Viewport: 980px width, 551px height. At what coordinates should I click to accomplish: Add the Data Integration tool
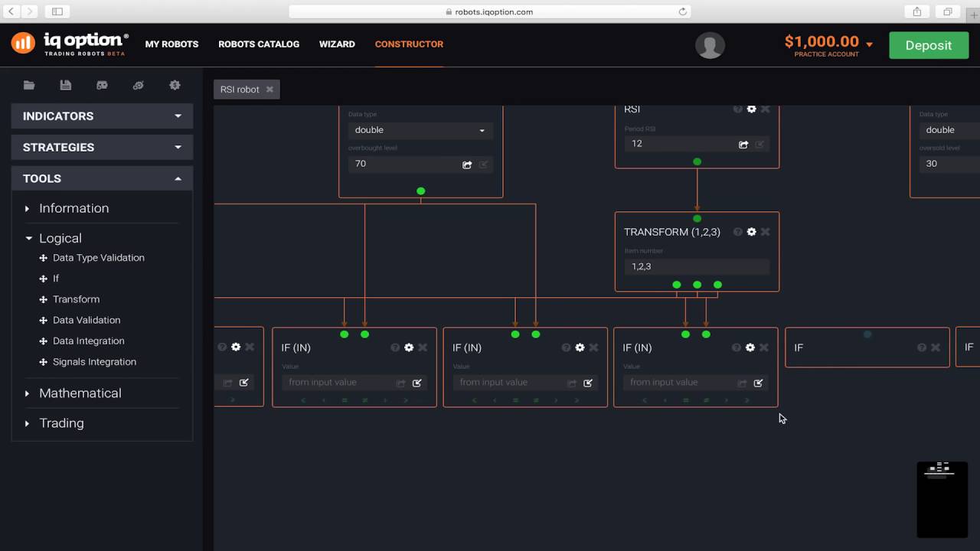(x=88, y=341)
